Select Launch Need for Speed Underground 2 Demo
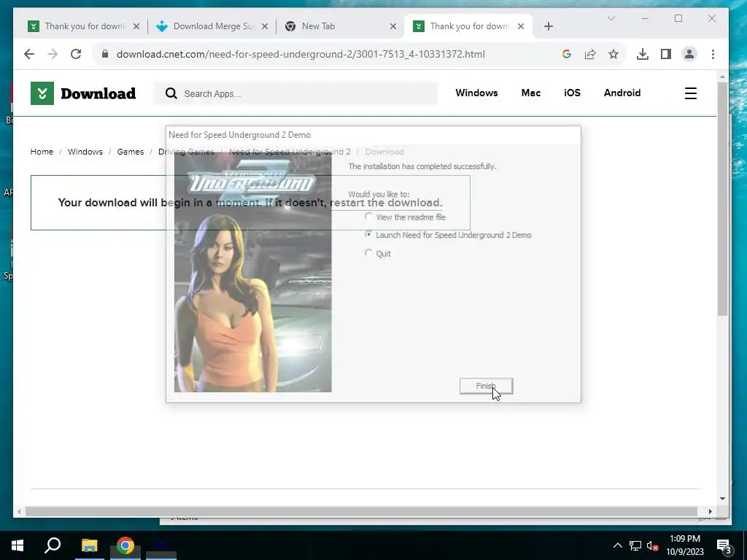 point(448,235)
